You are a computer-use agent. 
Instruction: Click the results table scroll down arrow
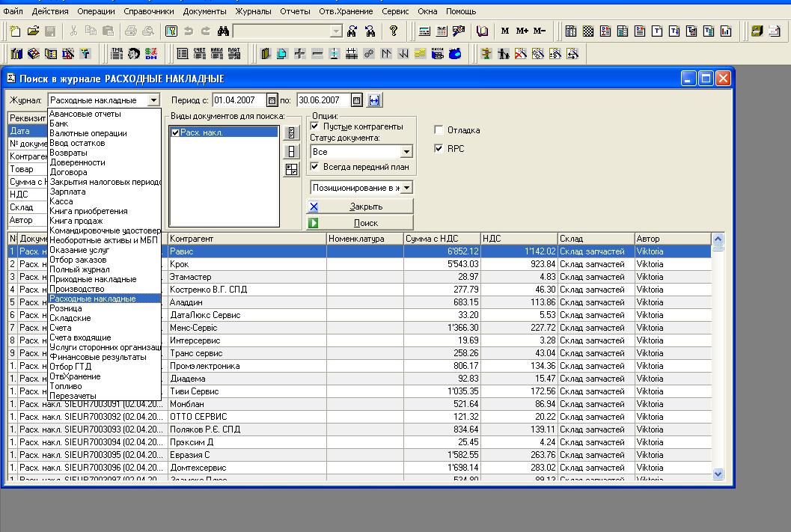tap(718, 473)
